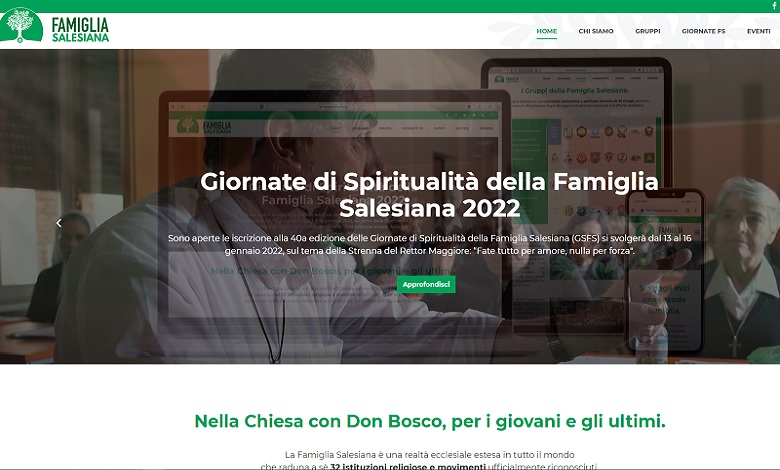Open the Facebook page icon

[x=775, y=6]
